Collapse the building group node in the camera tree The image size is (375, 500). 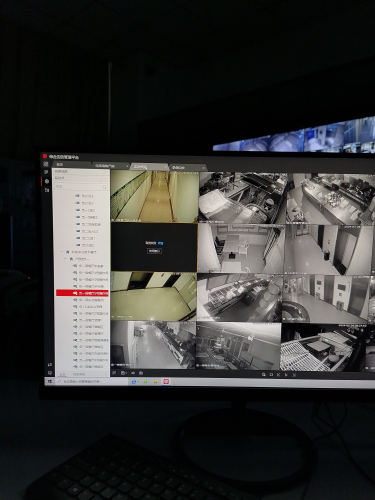[62, 252]
